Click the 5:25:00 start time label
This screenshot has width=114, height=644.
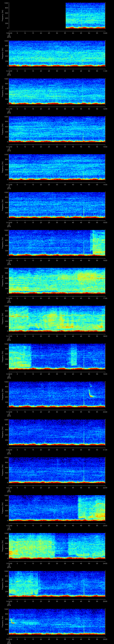coord(9,639)
